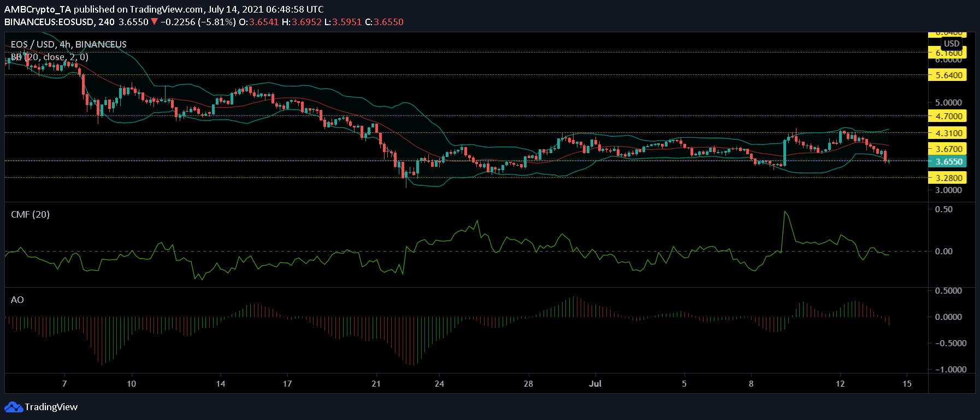Select the 4.3100 yellow price level label
The height and width of the screenshot is (420, 980).
pos(947,133)
